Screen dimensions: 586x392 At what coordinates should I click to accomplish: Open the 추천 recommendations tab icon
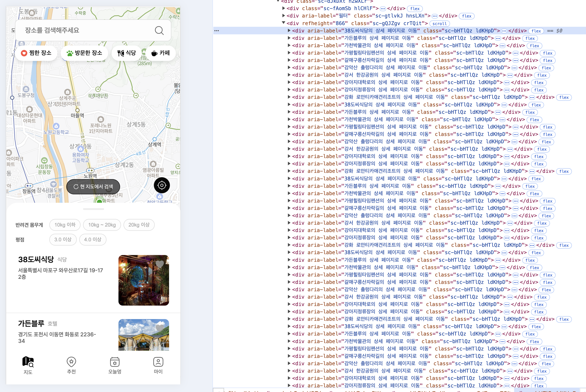(71, 362)
